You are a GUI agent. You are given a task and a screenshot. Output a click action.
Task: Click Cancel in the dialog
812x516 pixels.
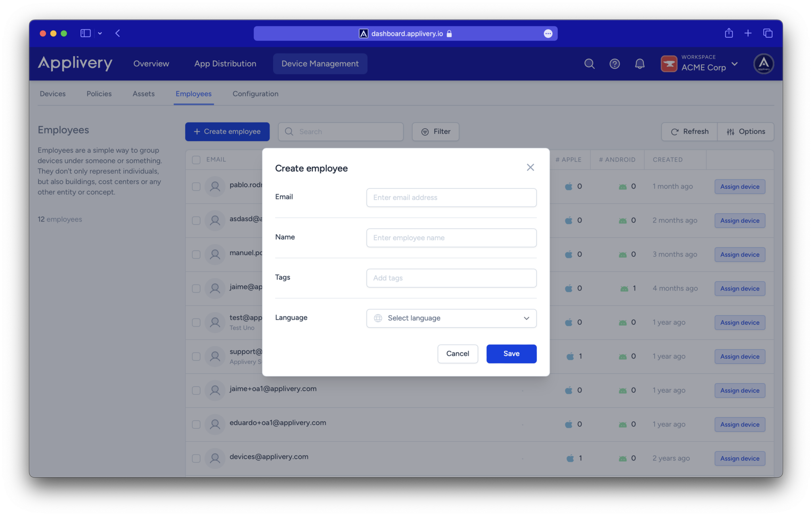click(x=458, y=354)
